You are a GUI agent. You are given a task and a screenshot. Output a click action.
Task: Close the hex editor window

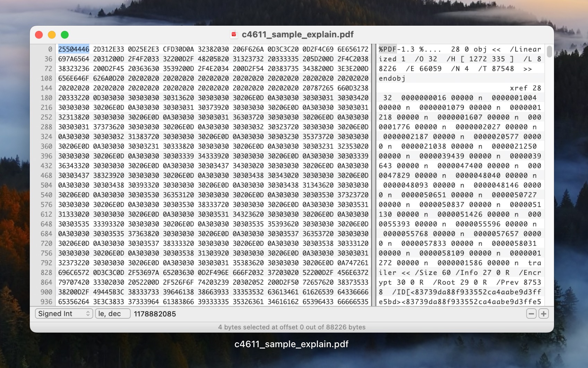click(39, 35)
